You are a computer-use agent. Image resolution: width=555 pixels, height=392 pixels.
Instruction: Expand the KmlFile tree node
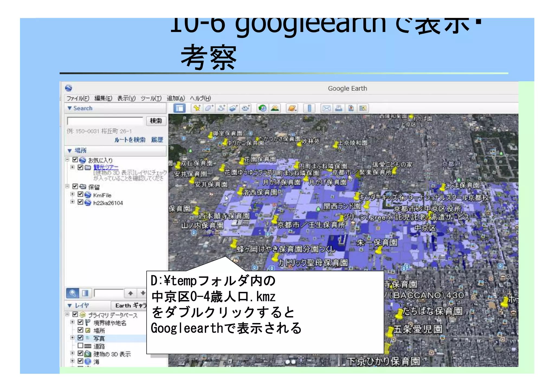(72, 194)
